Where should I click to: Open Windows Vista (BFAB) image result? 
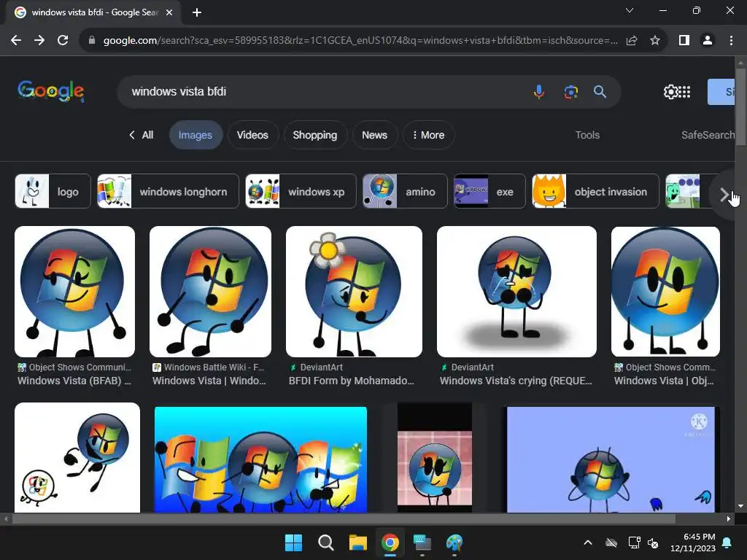click(75, 292)
